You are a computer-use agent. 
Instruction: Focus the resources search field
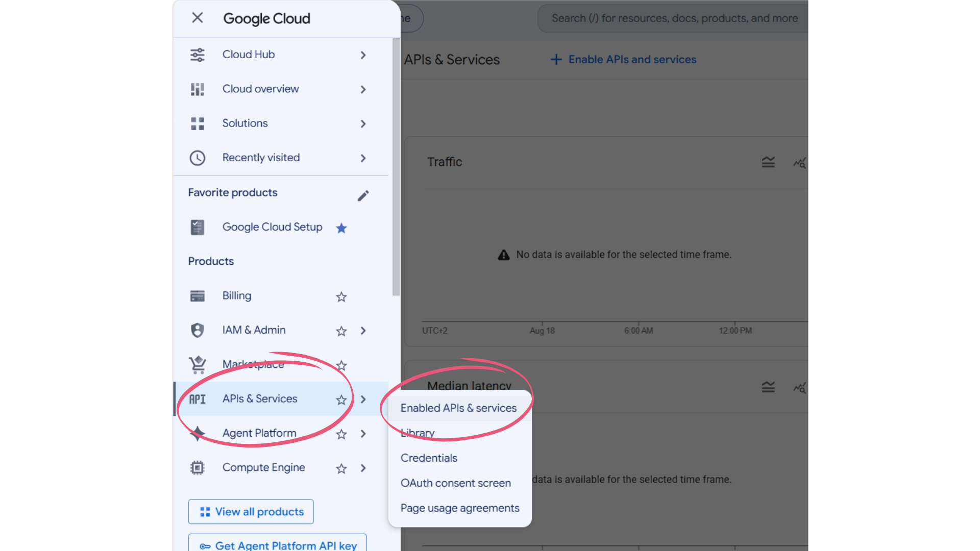[674, 18]
